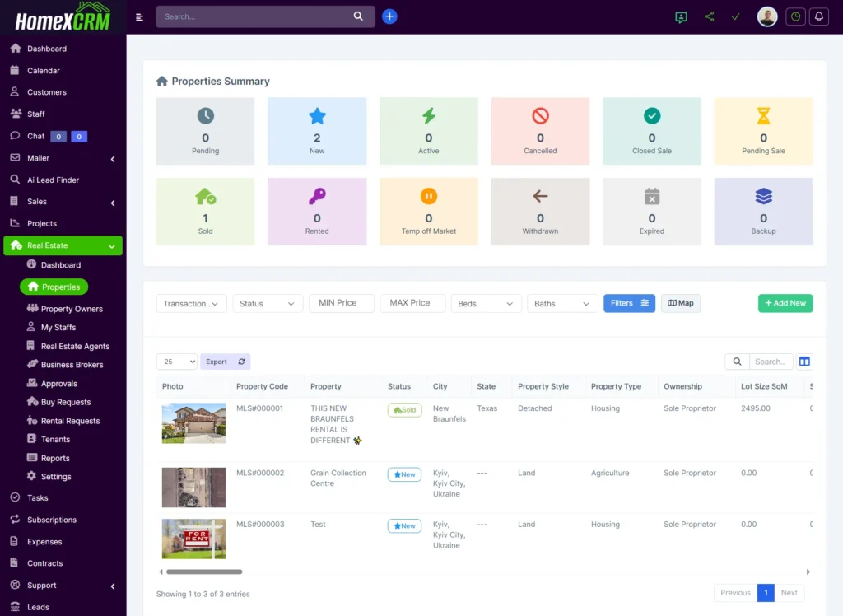This screenshot has height=616, width=843.
Task: Click the Export button
Action: pyautogui.click(x=217, y=362)
